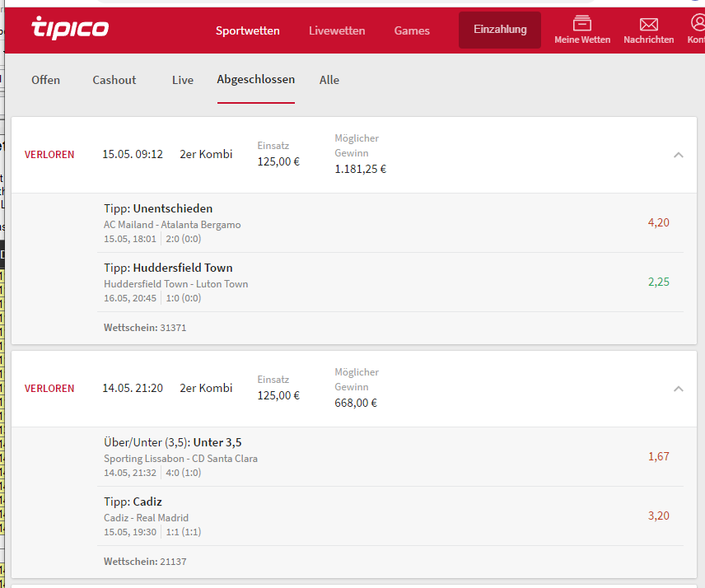The height and width of the screenshot is (588, 705).
Task: Open the Games section
Action: tap(412, 30)
